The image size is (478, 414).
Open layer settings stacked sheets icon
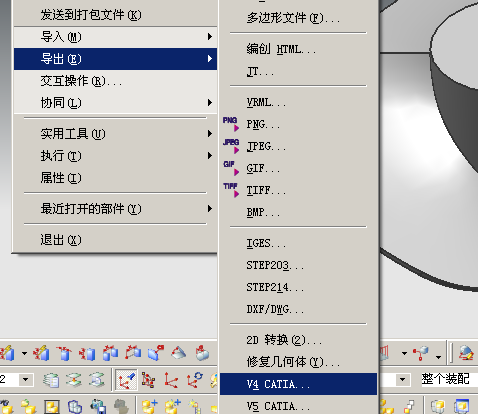(51, 380)
